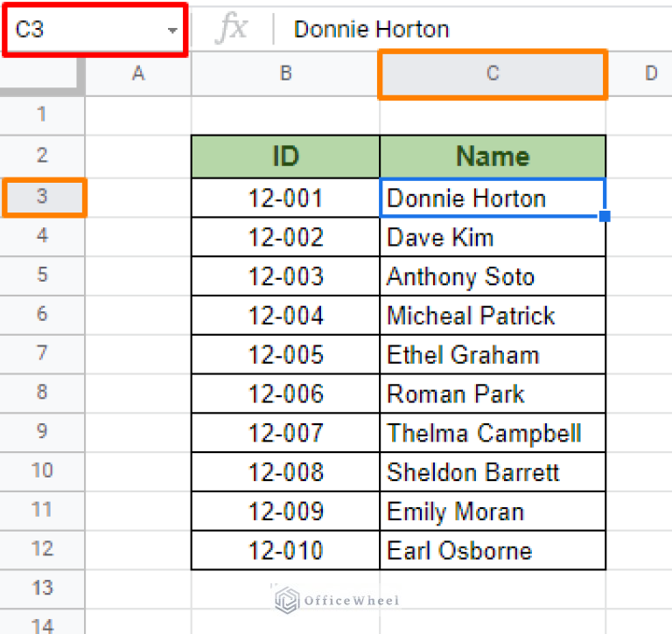The image size is (672, 634).
Task: Select cell containing Dave Kim
Action: pos(493,238)
